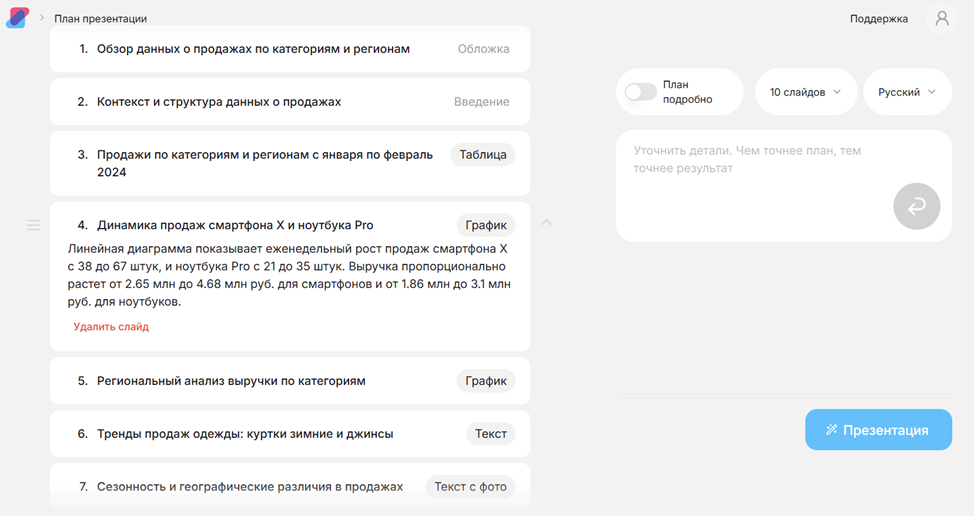Image resolution: width=974 pixels, height=516 pixels.
Task: Click the send arrow button in details box
Action: (x=916, y=206)
